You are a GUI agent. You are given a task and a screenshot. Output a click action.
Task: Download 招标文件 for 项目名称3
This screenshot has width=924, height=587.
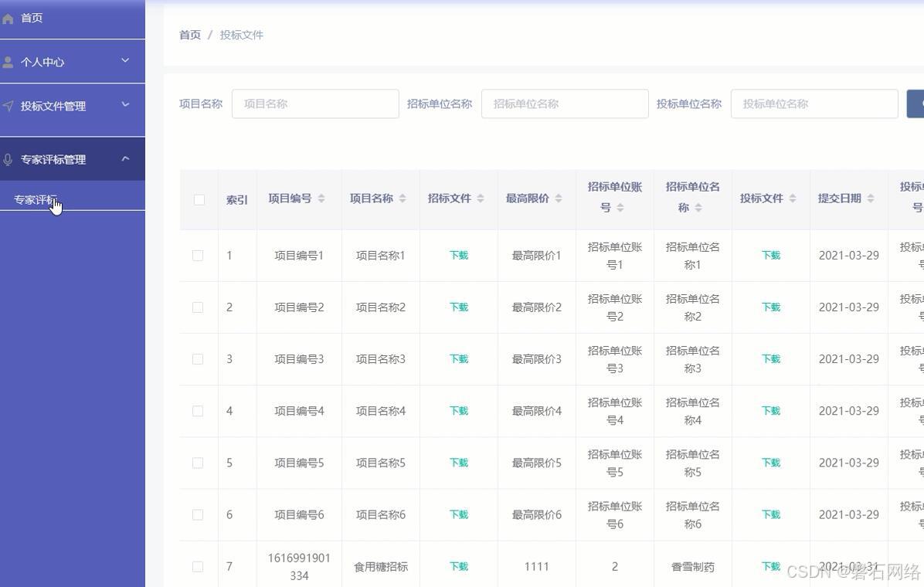(x=458, y=359)
